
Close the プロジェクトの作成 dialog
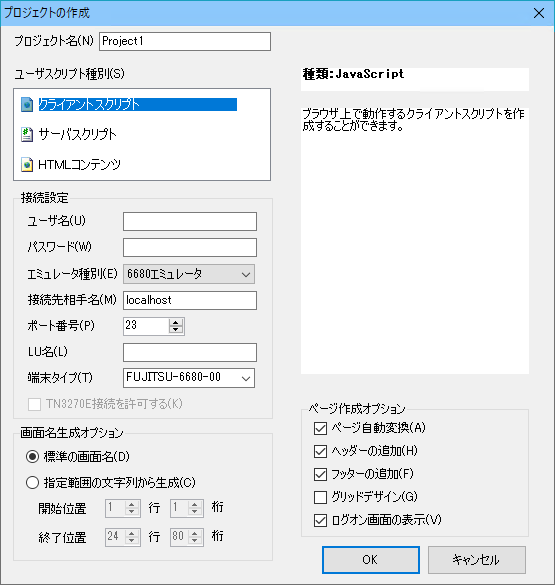pyautogui.click(x=538, y=13)
